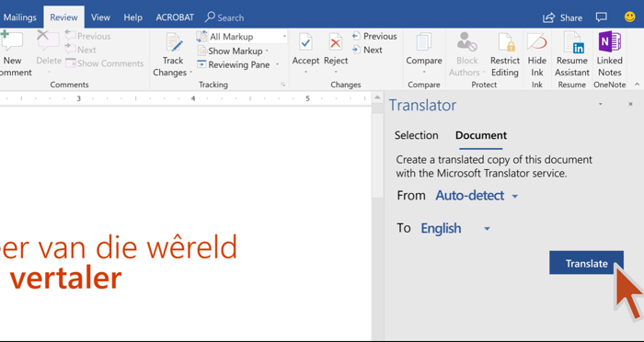Viewport: 644px width, 342px height.
Task: Open the To language English dropdown
Action: (455, 228)
